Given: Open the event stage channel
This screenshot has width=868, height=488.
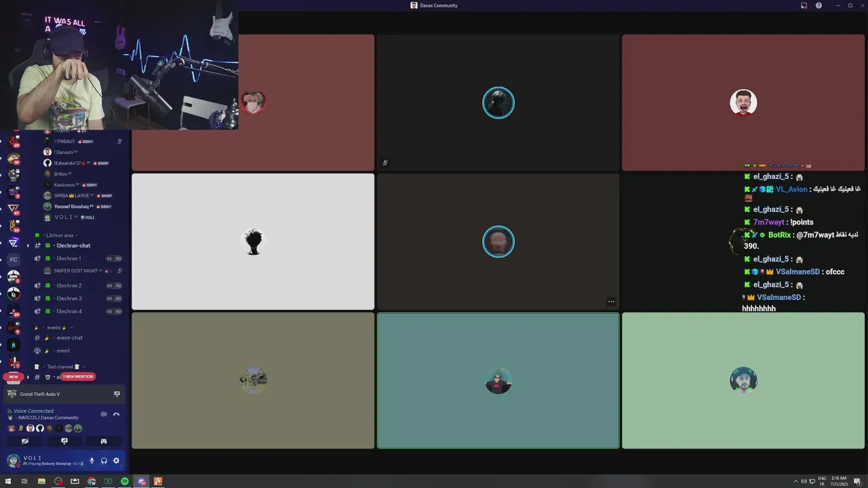Looking at the screenshot, I should coord(63,350).
